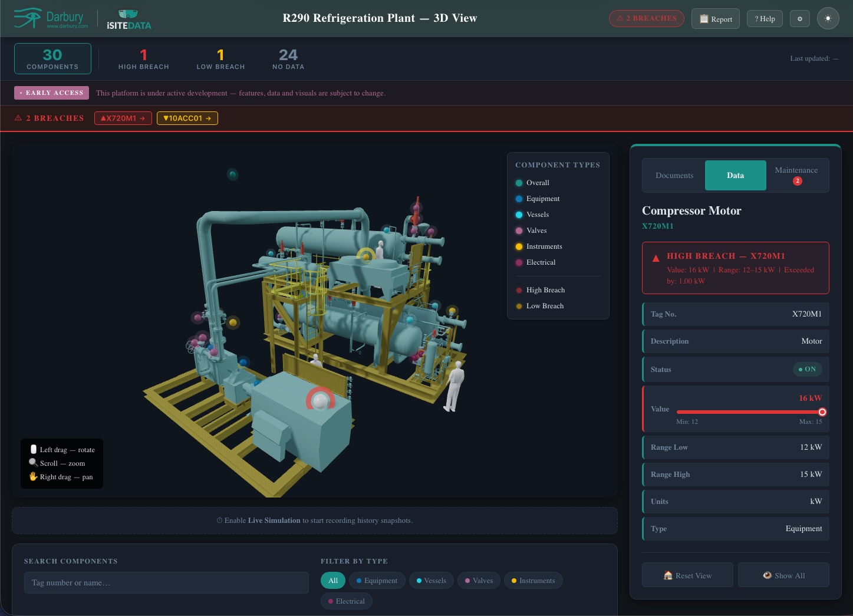Select the 1 High Breach stat

pyautogui.click(x=144, y=59)
